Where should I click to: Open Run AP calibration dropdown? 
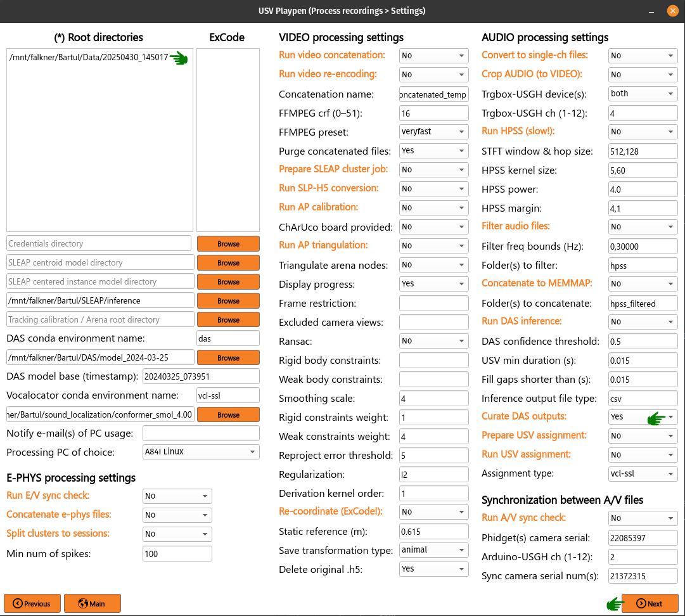[x=433, y=207]
